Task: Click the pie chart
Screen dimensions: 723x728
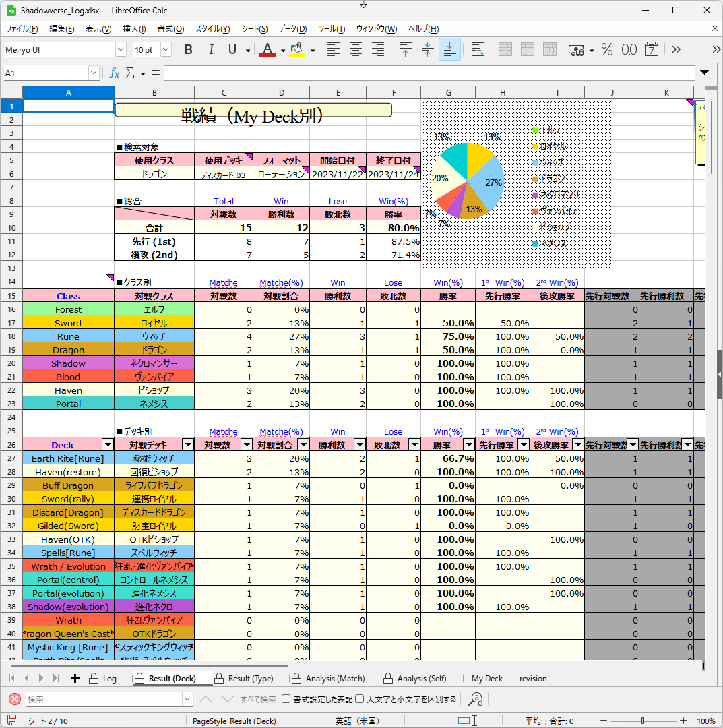Action: [468, 181]
